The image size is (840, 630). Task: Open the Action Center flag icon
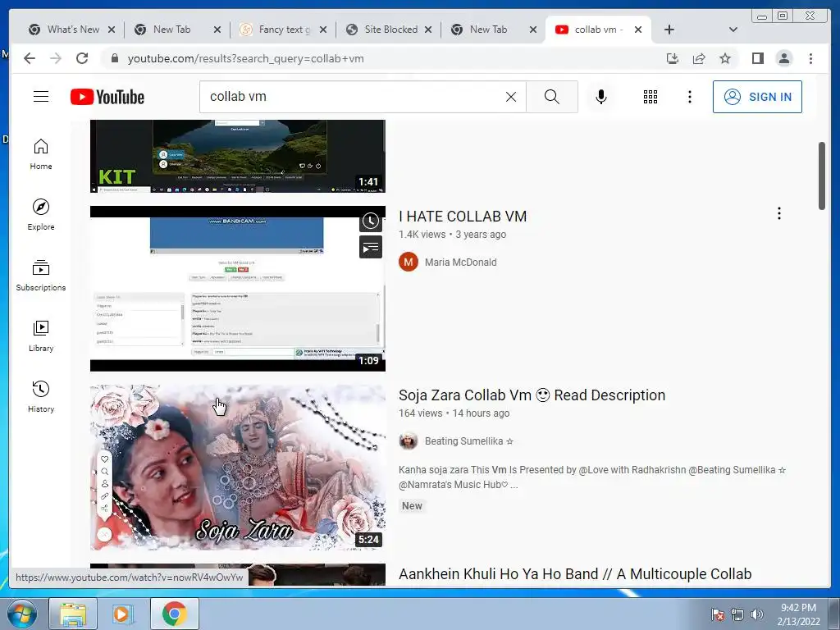pos(718,614)
